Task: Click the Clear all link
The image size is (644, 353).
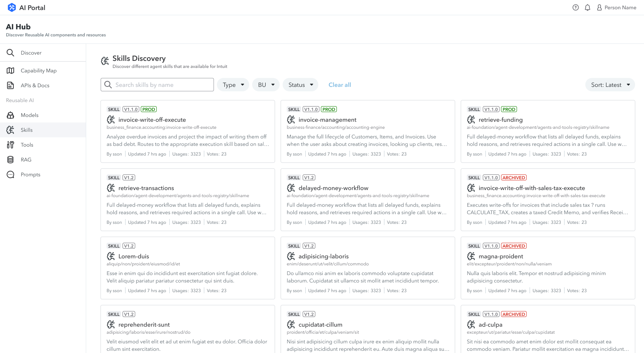Action: point(340,85)
